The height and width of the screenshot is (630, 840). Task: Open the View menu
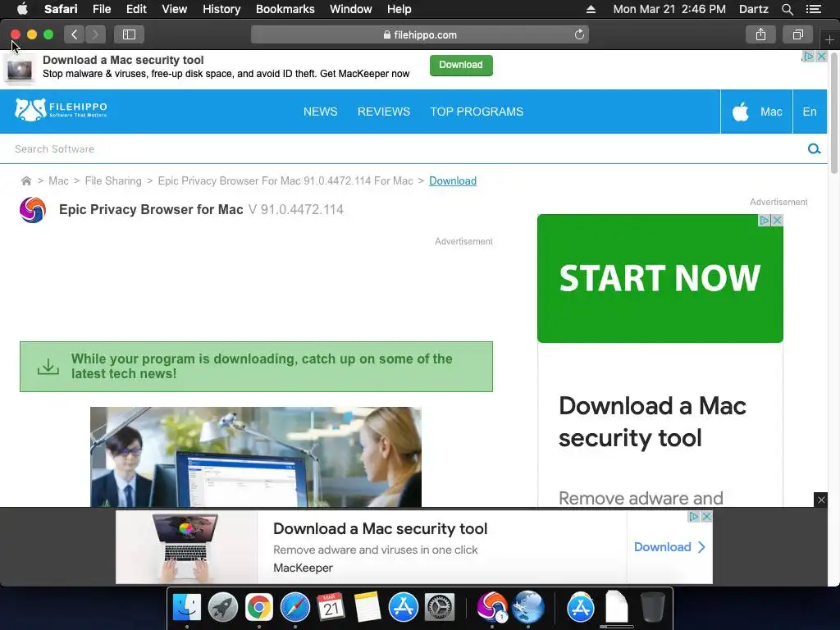click(x=175, y=9)
